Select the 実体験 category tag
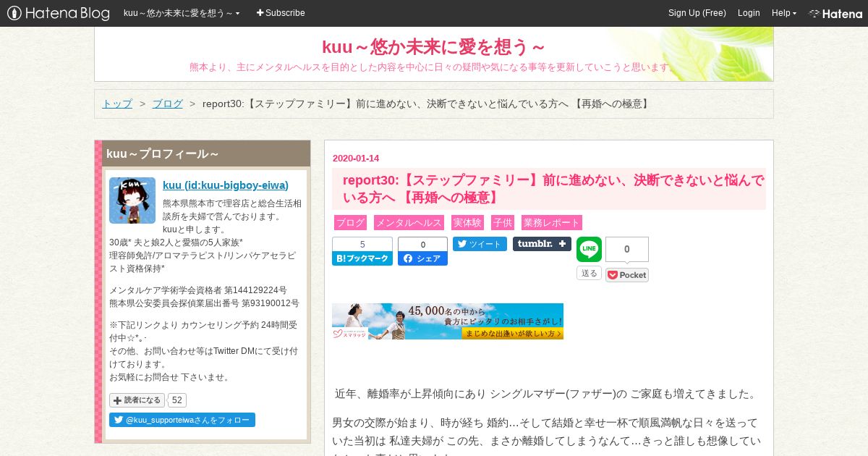 467,223
